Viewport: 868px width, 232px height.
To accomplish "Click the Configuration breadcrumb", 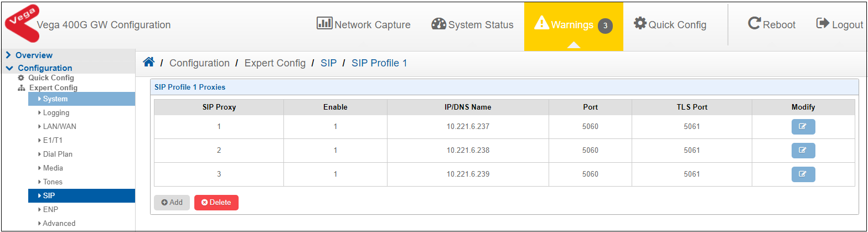I will pos(199,63).
